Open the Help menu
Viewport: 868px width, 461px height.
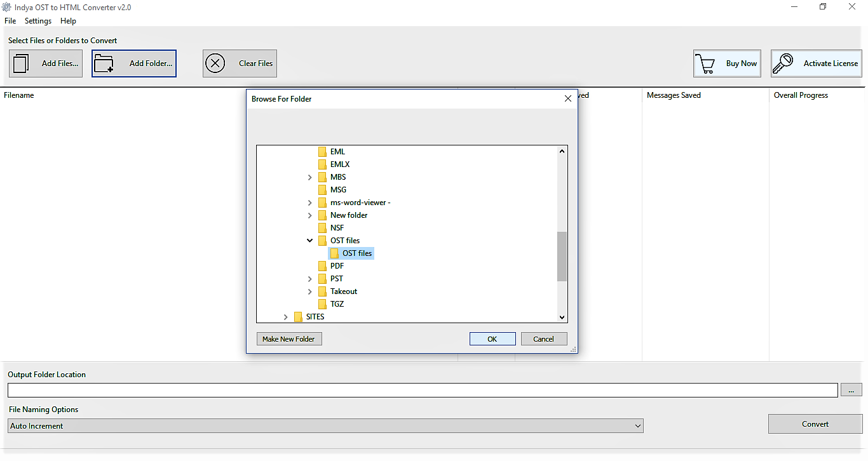coord(68,21)
